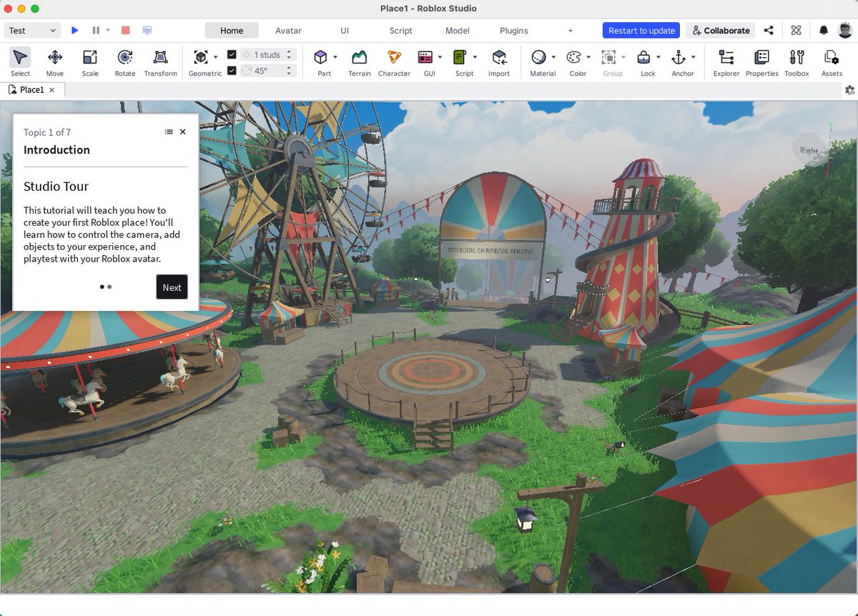858x616 pixels.
Task: Switch to the Plugins tab
Action: point(513,31)
